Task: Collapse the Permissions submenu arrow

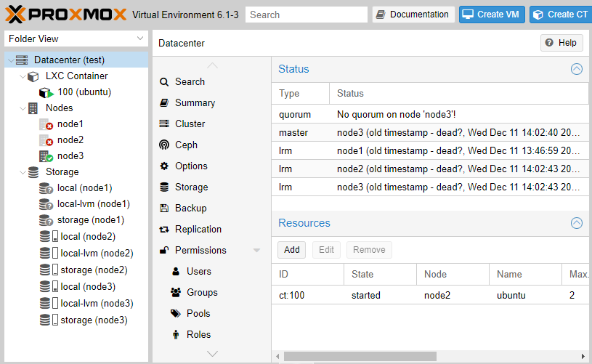Action: click(x=256, y=251)
